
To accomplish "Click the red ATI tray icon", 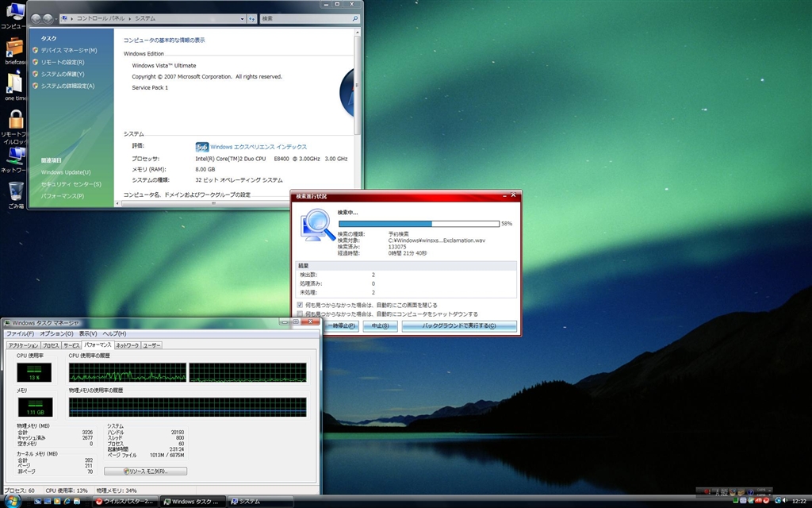I will click(759, 501).
